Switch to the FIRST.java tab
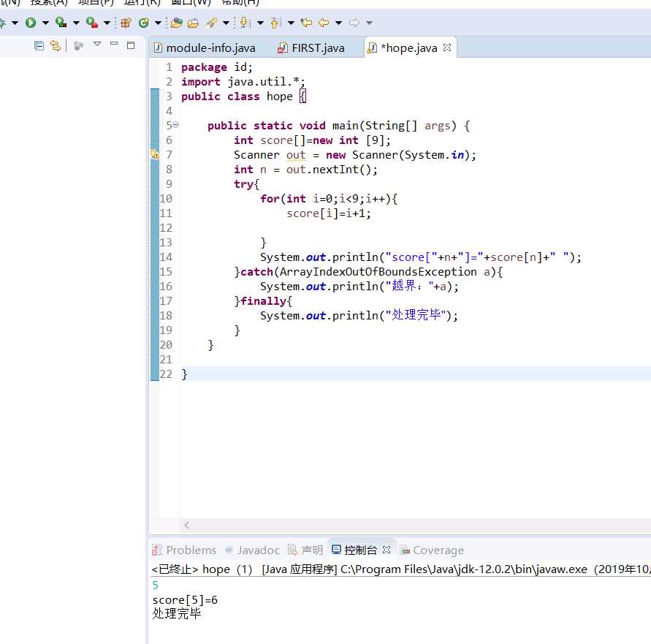 point(311,48)
